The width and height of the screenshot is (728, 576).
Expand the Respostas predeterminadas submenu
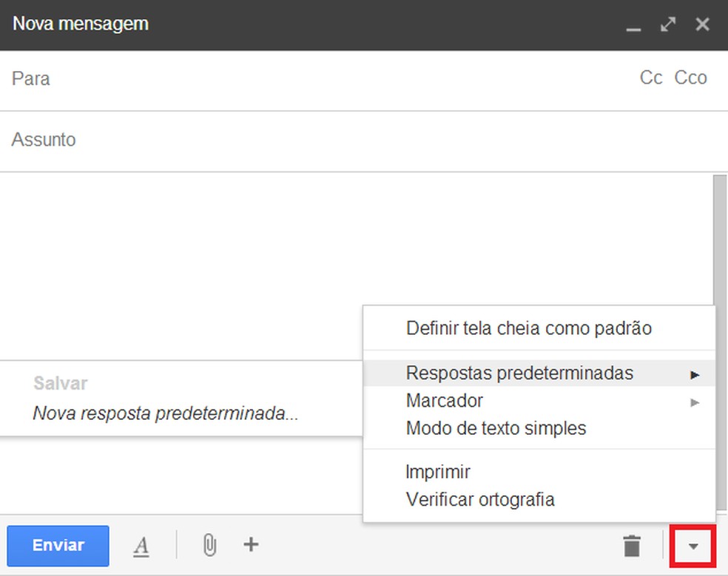[519, 373]
